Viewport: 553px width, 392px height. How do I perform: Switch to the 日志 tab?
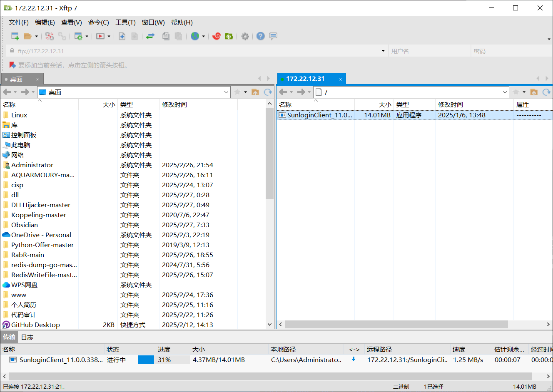(x=27, y=337)
